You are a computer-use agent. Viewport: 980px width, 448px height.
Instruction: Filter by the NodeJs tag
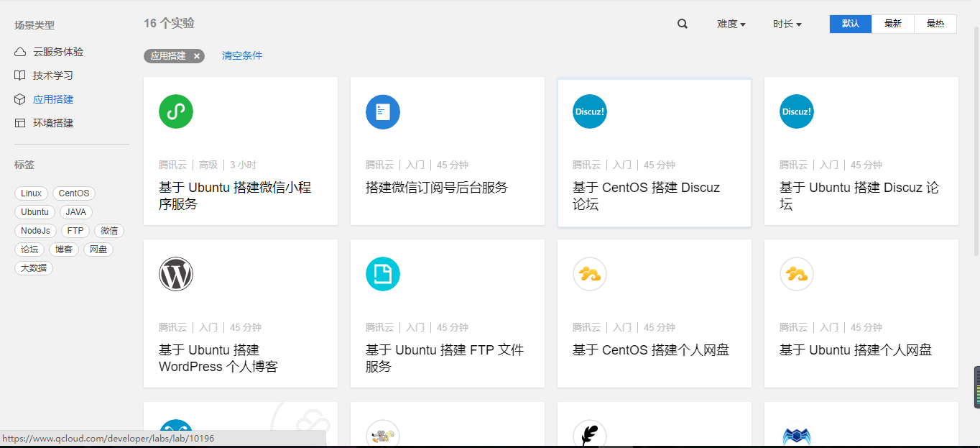pyautogui.click(x=36, y=231)
